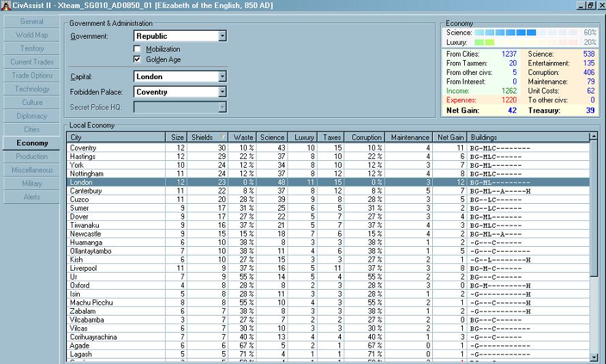
Task: Switch to the General tab
Action: click(x=31, y=22)
